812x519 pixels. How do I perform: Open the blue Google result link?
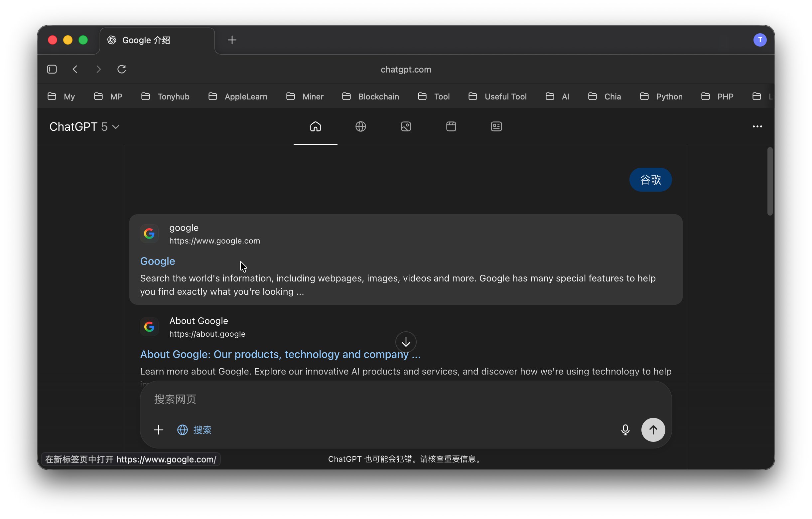pos(158,261)
